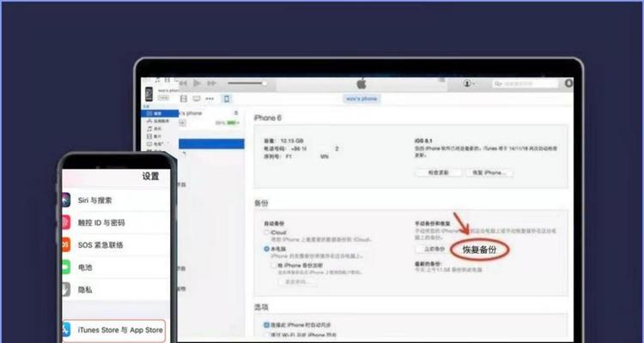This screenshot has height=343, width=644.
Task: Click the 更改密码 button
Action: point(299,282)
